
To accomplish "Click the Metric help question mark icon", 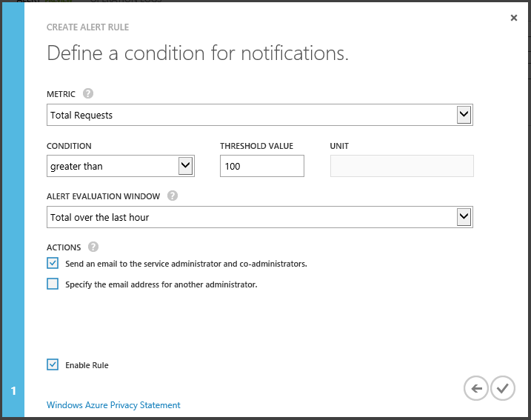I will [88, 93].
